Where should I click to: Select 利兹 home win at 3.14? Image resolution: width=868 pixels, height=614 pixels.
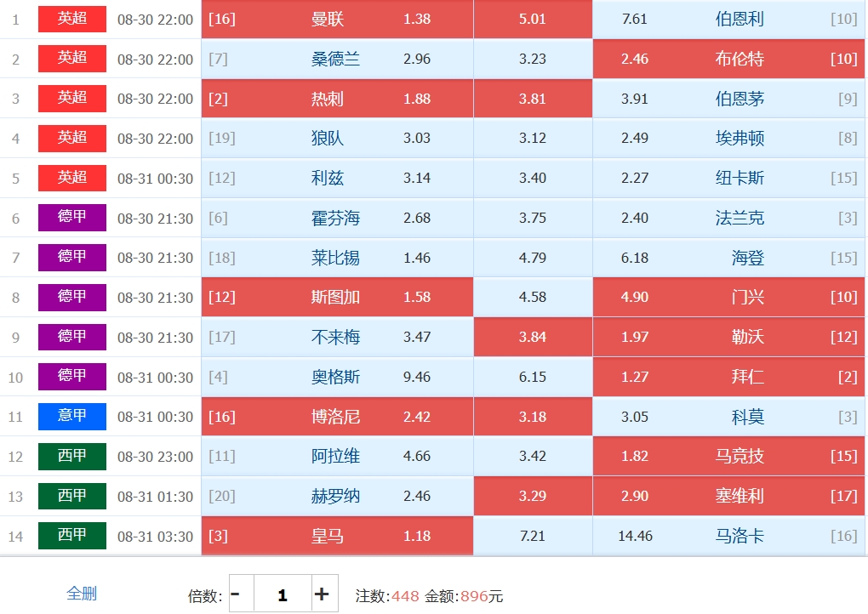[x=337, y=178]
